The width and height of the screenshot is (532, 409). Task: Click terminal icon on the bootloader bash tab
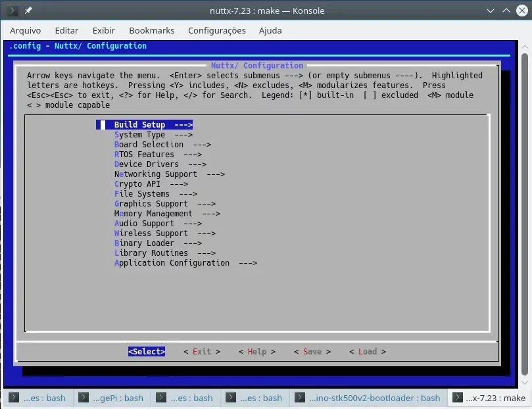[x=300, y=397]
